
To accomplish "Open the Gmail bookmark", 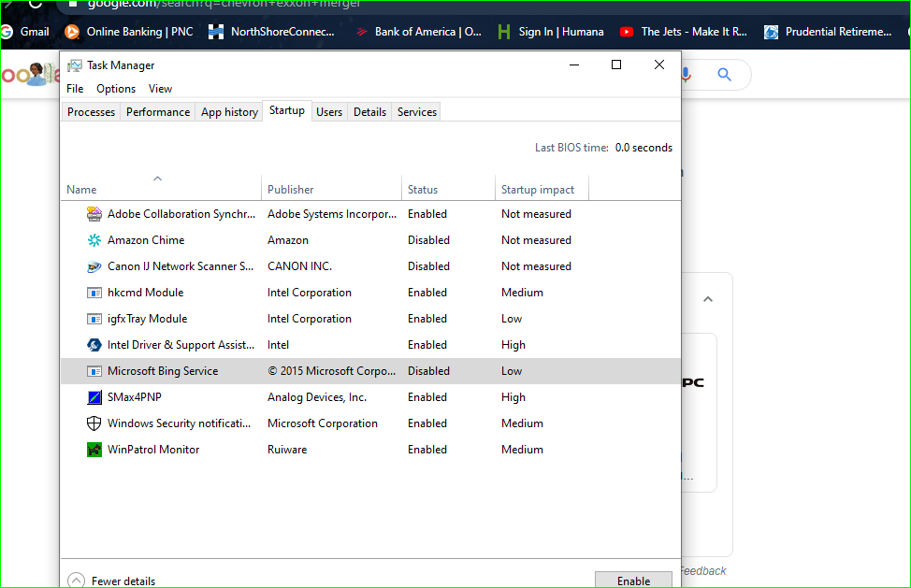I will pyautogui.click(x=25, y=32).
